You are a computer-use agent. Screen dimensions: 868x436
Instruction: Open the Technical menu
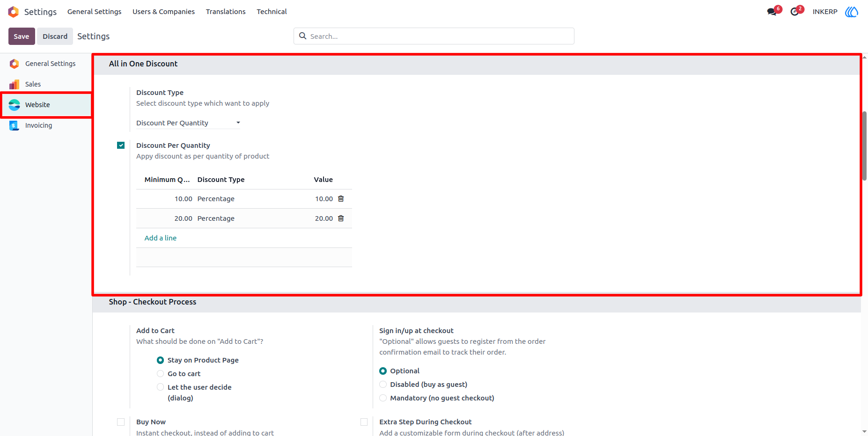(x=272, y=12)
